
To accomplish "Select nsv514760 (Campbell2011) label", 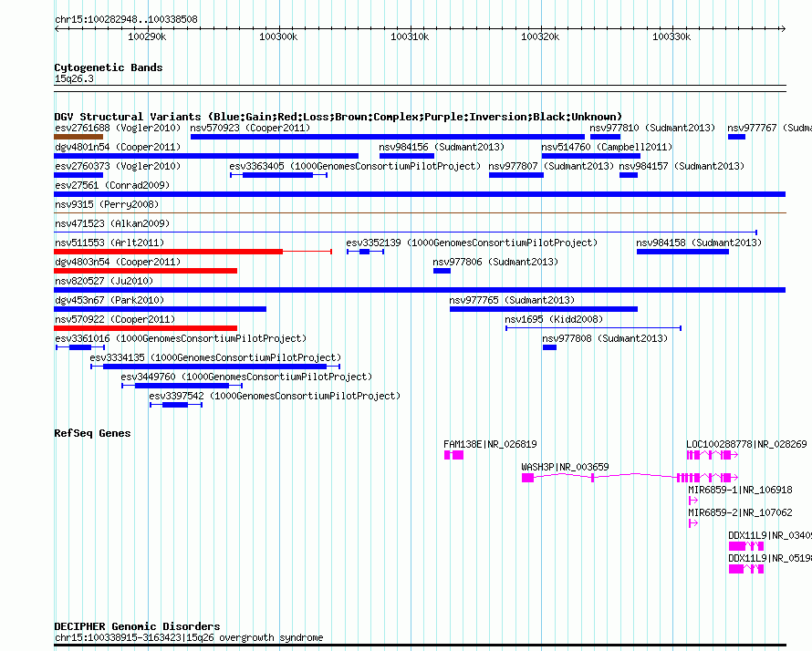I will (x=607, y=147).
